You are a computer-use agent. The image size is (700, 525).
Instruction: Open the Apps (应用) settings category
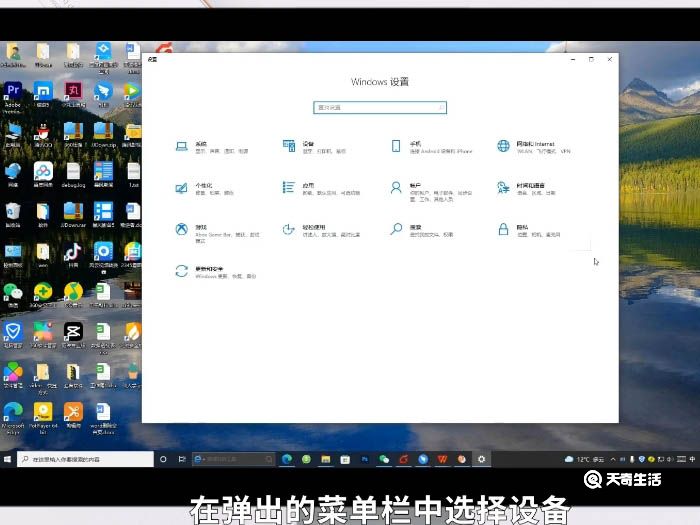point(321,188)
